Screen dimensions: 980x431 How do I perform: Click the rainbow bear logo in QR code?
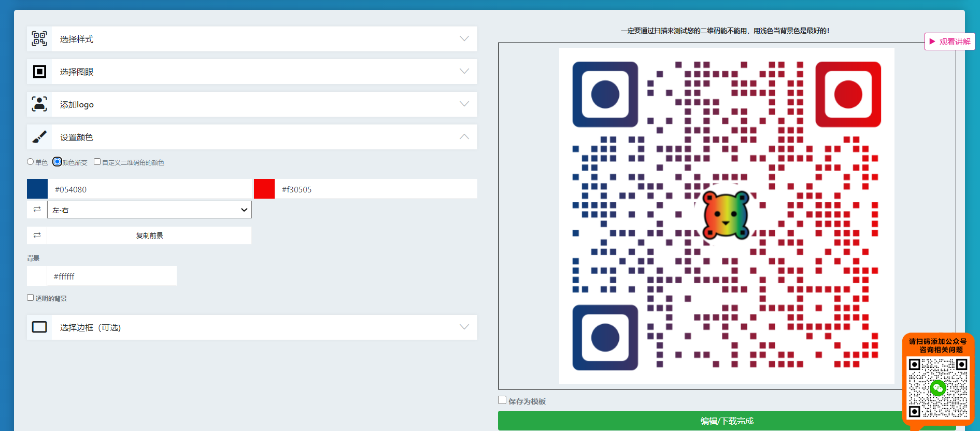(x=726, y=214)
